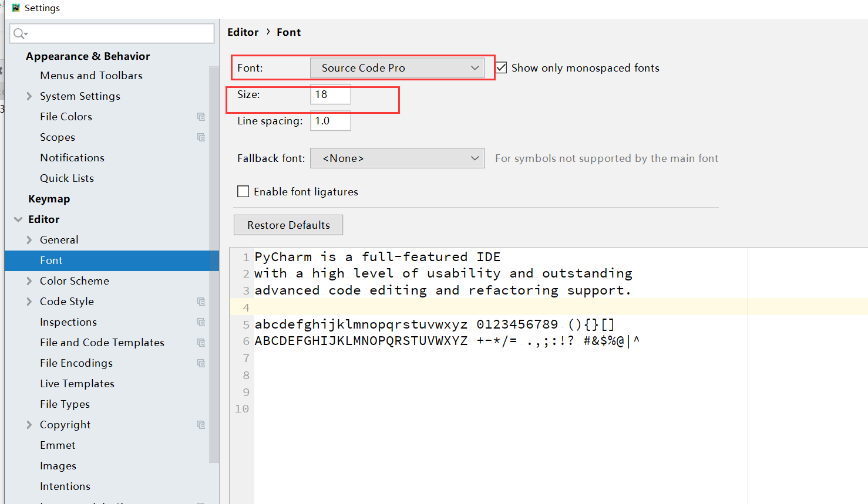Enable font ligatures checkbox
This screenshot has height=504, width=868.
tap(243, 192)
